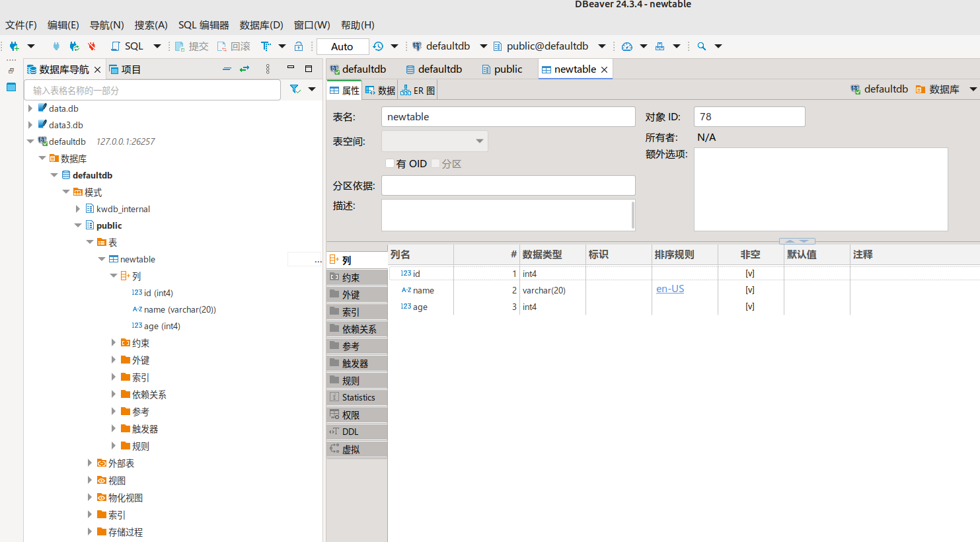This screenshot has height=542, width=980.
Task: Switch to the ER 图 tab
Action: [x=418, y=91]
